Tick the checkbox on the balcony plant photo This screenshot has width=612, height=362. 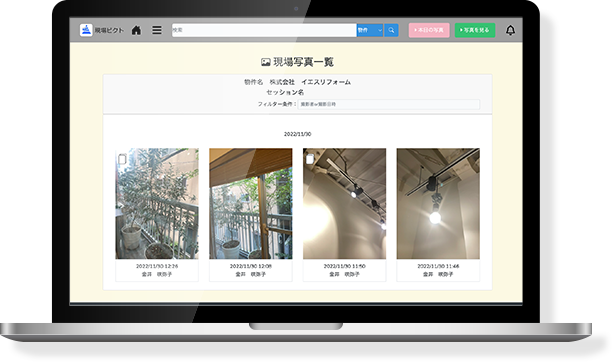pyautogui.click(x=122, y=159)
